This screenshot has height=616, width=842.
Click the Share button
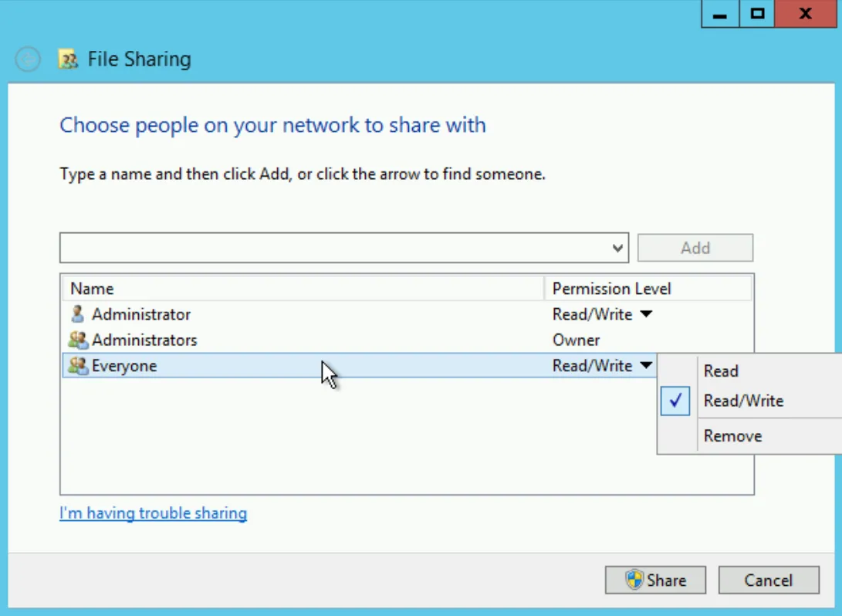click(x=655, y=580)
